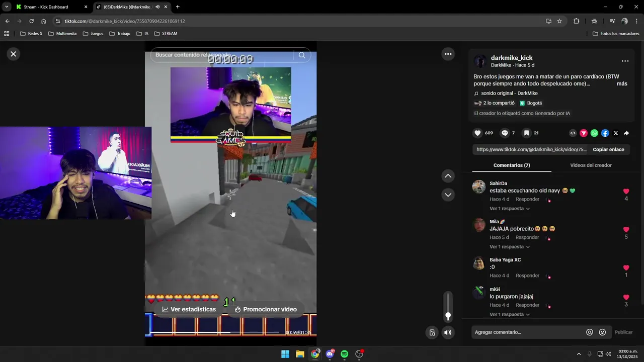Go to next video with down arrow
Screen dimensions: 644x362
tap(448, 195)
